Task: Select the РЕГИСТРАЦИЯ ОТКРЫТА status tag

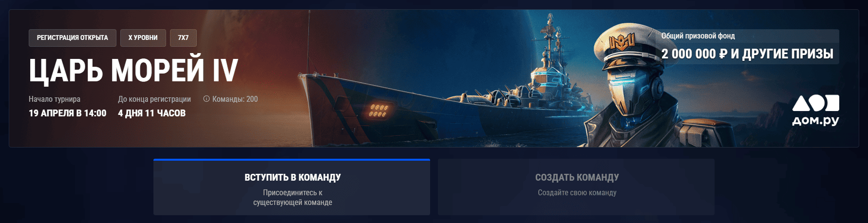Action: tap(73, 37)
